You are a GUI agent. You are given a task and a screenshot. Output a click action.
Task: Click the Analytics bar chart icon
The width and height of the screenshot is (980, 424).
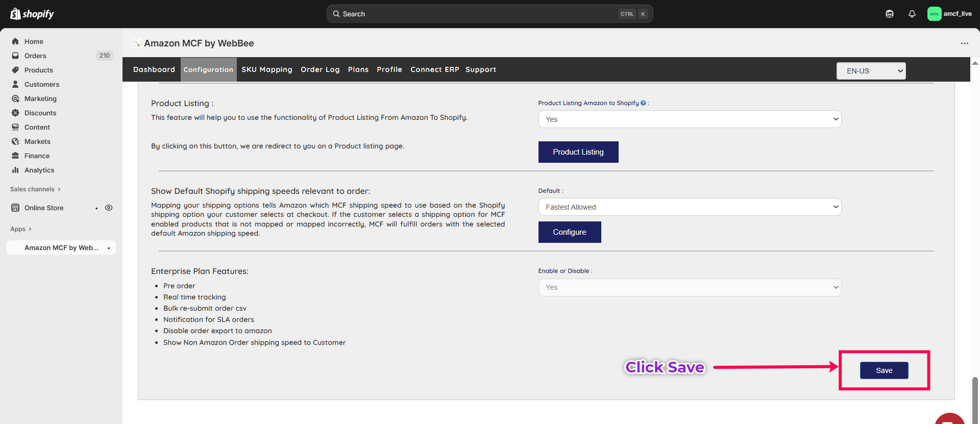[15, 170]
